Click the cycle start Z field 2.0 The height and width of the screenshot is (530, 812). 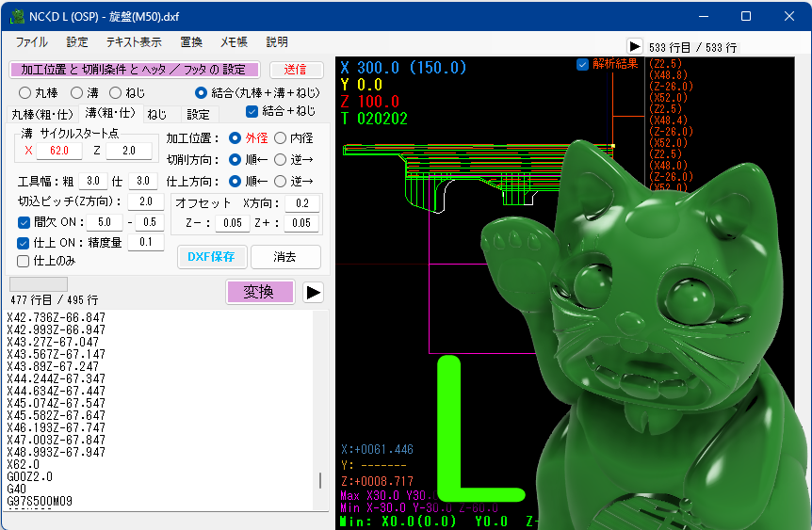click(x=129, y=151)
